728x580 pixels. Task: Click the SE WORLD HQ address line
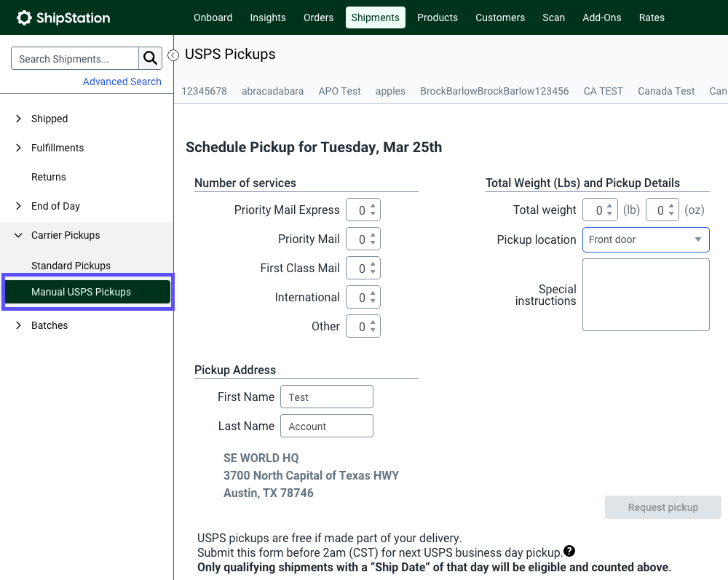[x=261, y=458]
